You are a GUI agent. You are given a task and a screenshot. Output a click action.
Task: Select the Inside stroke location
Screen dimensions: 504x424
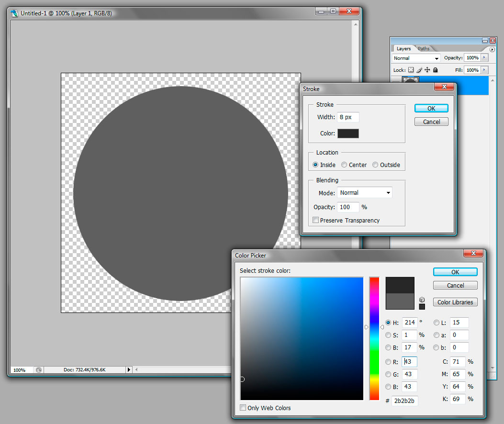315,165
